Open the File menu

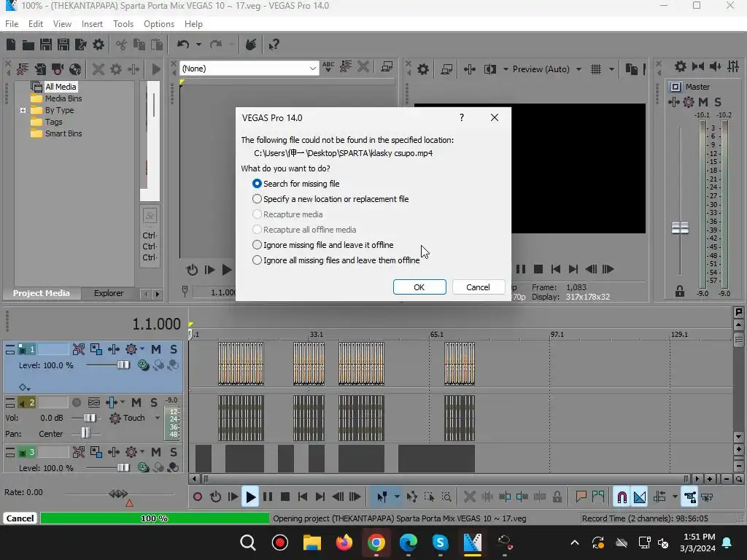tap(12, 24)
